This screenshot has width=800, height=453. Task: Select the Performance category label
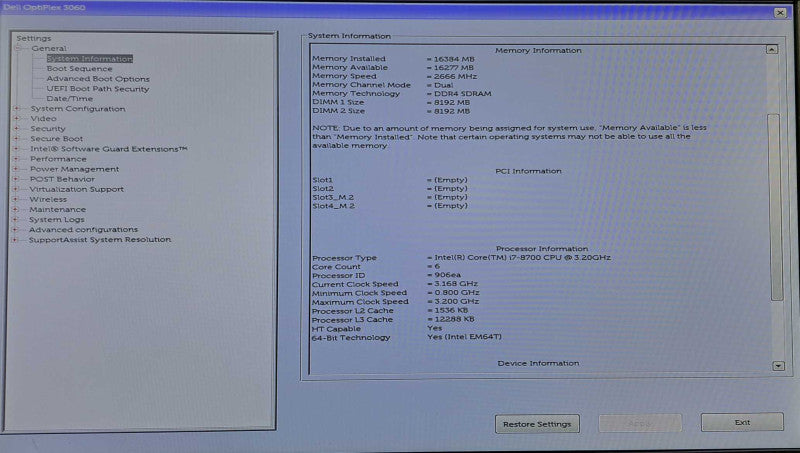click(58, 159)
